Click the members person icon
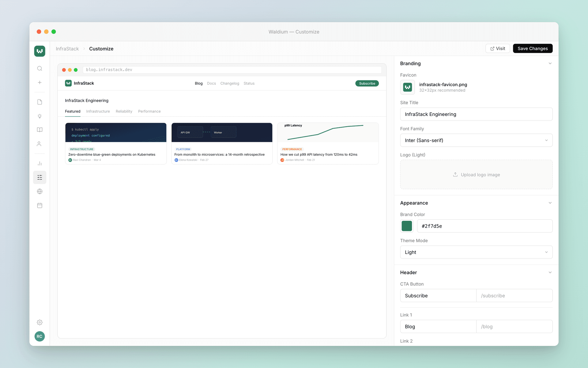Screen dimensions: 588x368 pos(40,144)
